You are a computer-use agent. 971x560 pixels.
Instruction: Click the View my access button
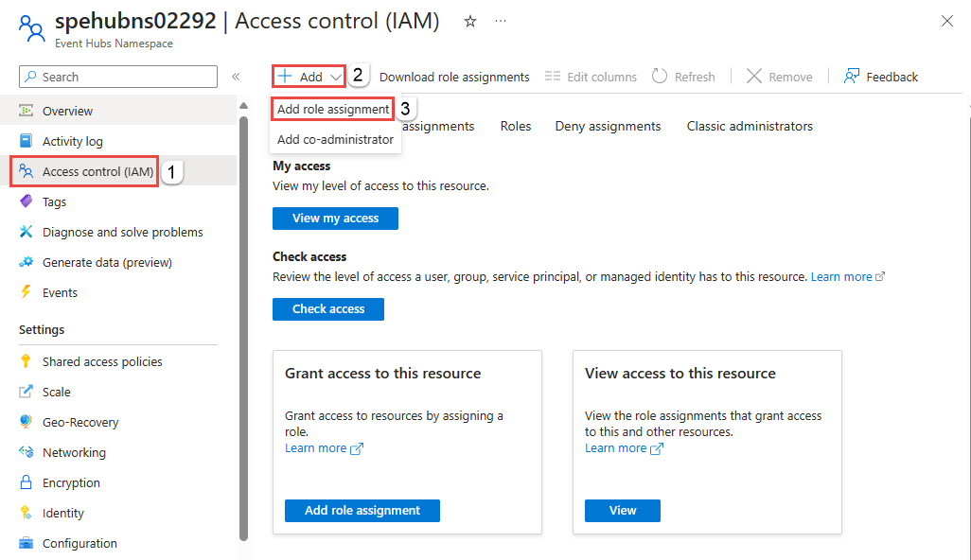[335, 219]
